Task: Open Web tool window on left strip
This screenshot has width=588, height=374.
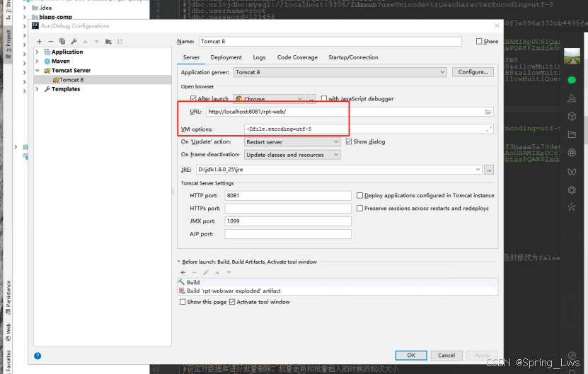Action: click(8, 332)
